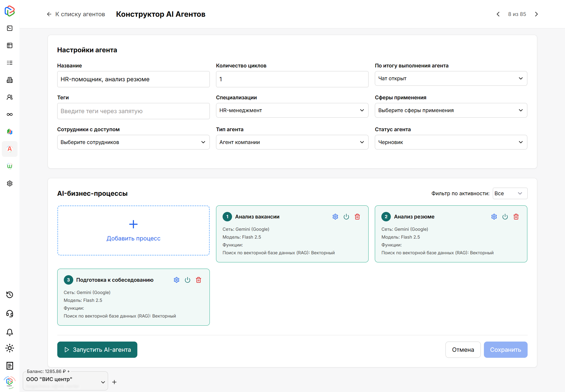Toggle the theme sun icon in the sidebar
The width and height of the screenshot is (565, 392).
pos(10,348)
